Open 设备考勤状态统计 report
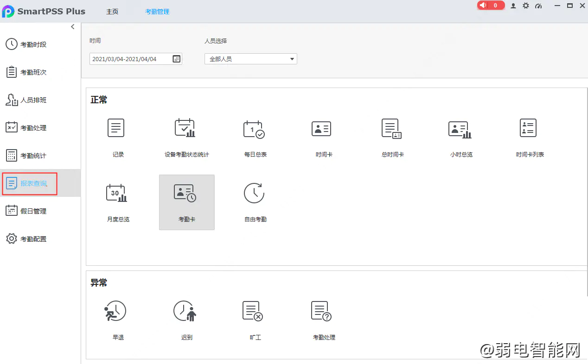 (x=185, y=128)
